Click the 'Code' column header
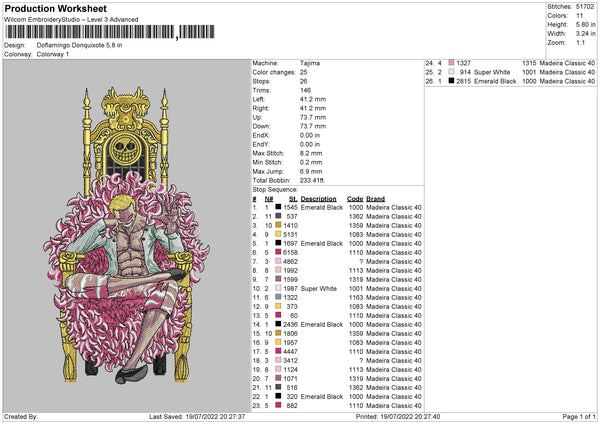Viewport: 600px width, 424px height. coord(355,199)
